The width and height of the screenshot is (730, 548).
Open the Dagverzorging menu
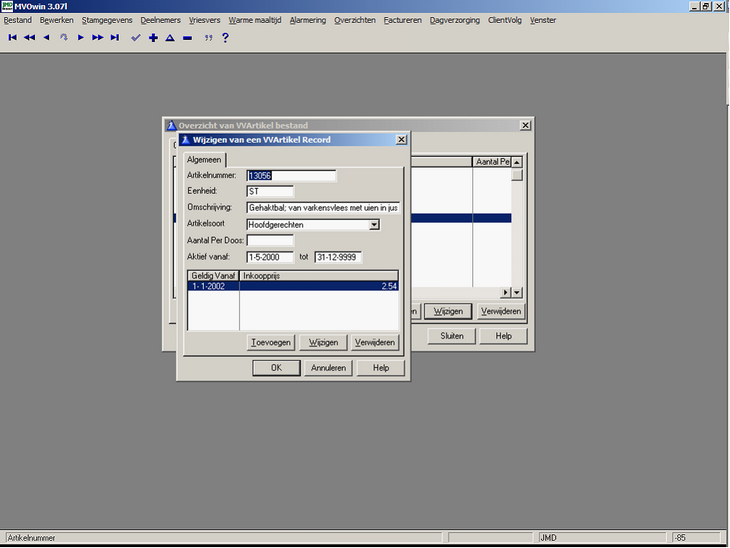point(454,20)
